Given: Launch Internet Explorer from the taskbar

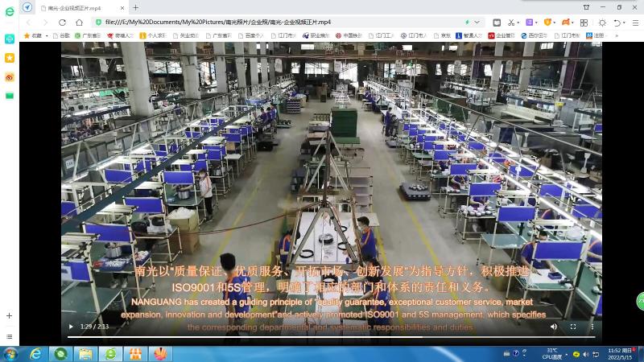Looking at the screenshot, I should [35, 354].
